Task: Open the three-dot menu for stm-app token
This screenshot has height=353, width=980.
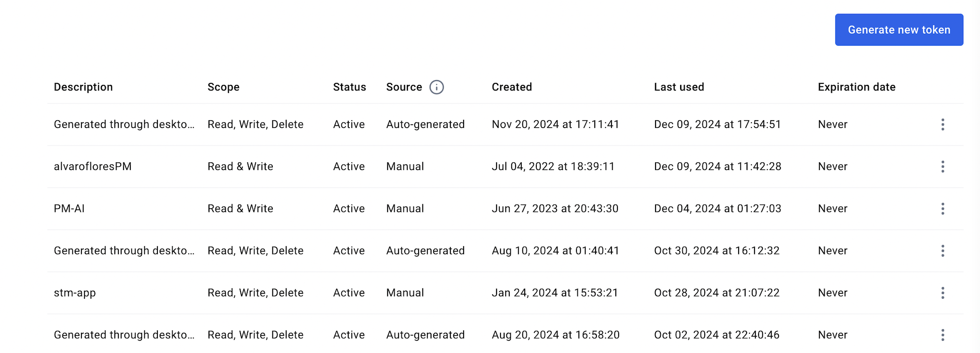Action: pos(943,293)
